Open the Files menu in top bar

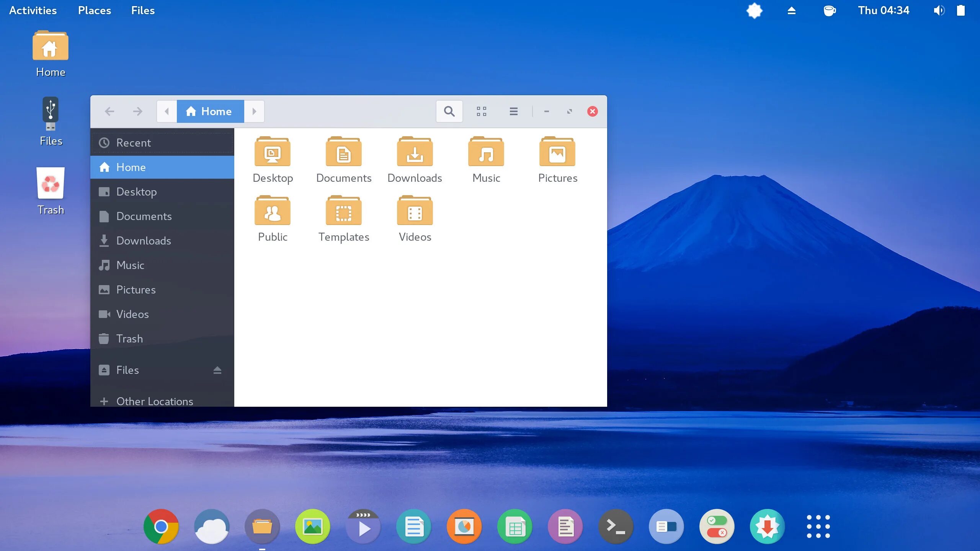143,10
